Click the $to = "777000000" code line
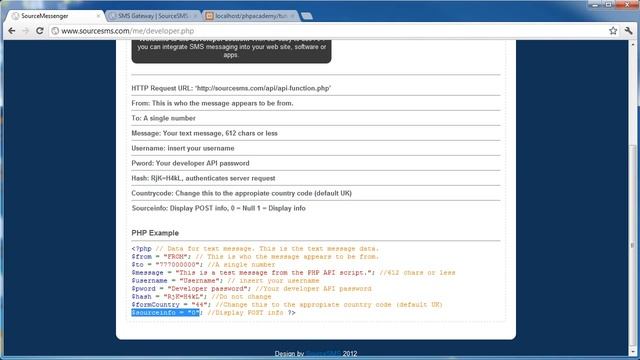This screenshot has width=640, height=360. click(x=203, y=264)
